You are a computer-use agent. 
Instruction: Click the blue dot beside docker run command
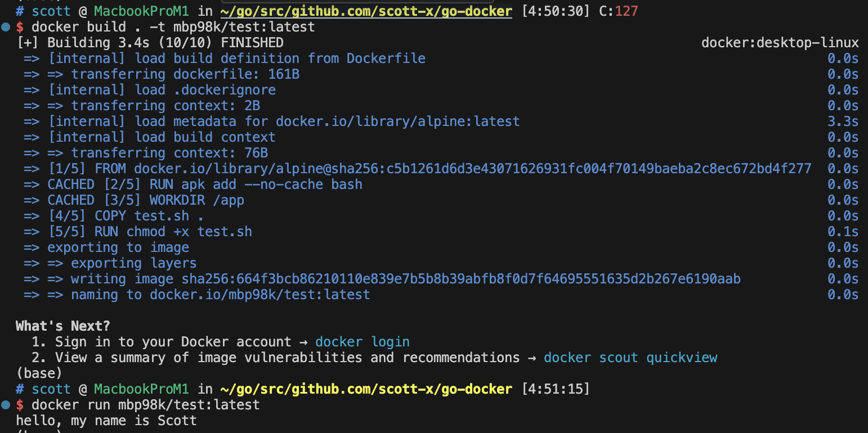[x=6, y=405]
